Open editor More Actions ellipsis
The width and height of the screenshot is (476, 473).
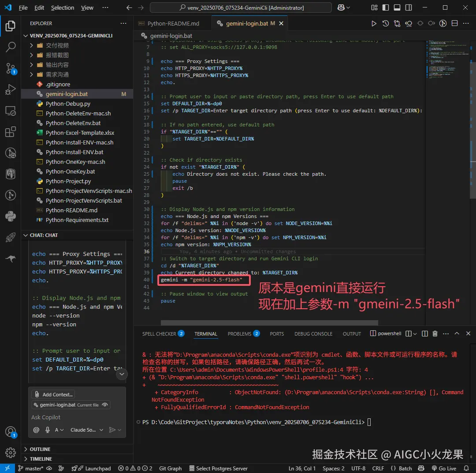tap(466, 23)
